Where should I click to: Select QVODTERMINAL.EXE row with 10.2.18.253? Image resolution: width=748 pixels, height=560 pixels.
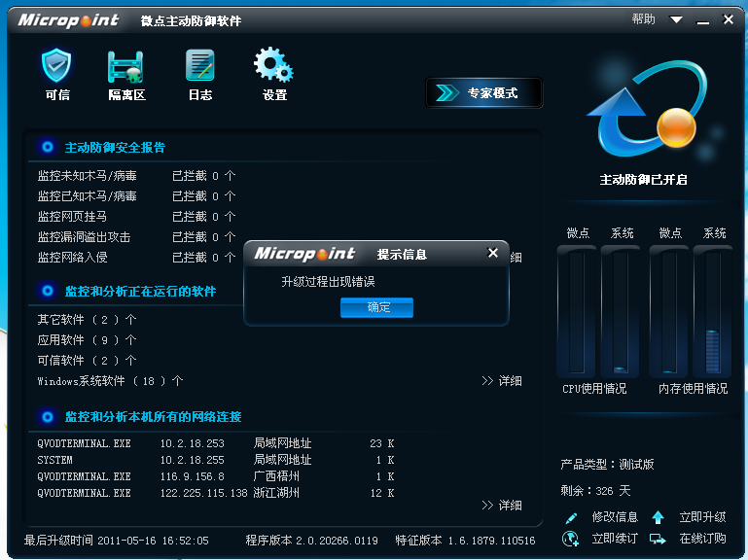click(216, 443)
